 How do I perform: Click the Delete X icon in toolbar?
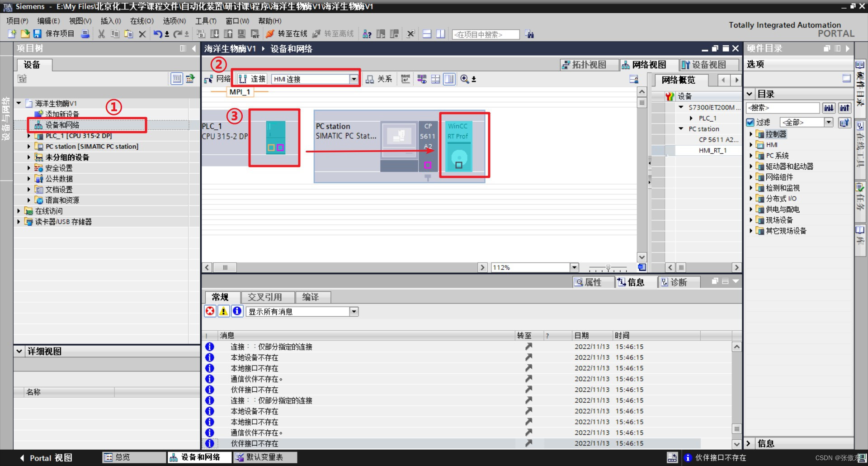tap(142, 34)
